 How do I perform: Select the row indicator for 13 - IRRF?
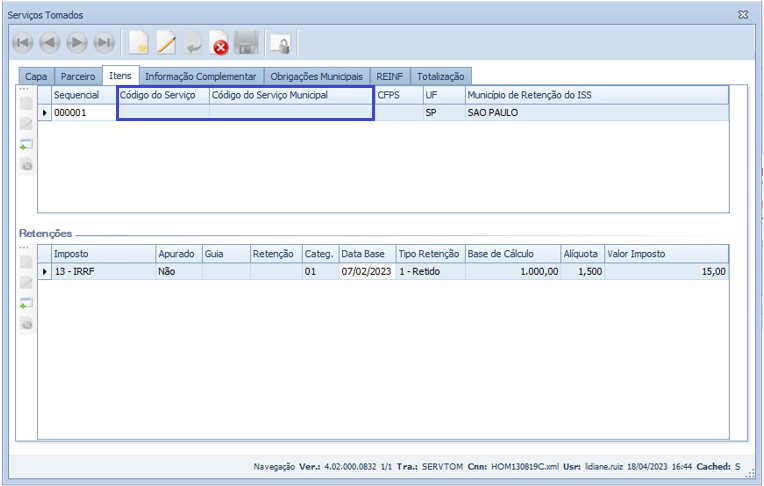[44, 271]
